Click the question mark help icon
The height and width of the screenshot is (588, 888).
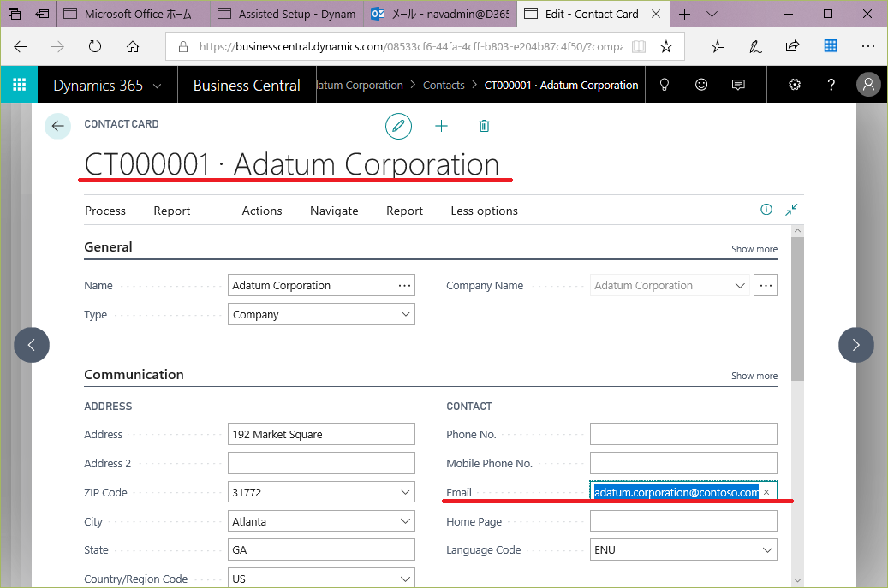[831, 85]
